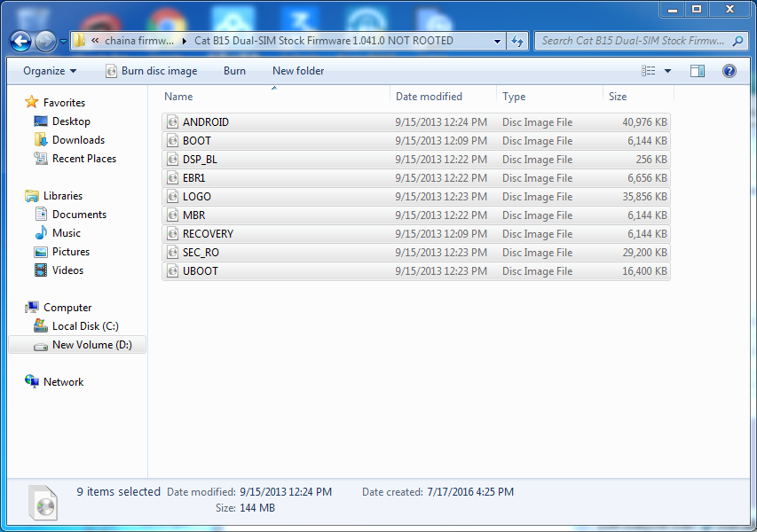Viewport: 757px width, 532px height.
Task: Select the MBR file icon
Action: click(172, 215)
